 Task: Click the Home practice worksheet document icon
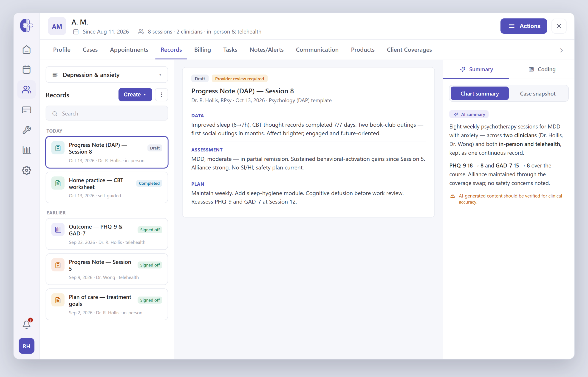tap(58, 183)
